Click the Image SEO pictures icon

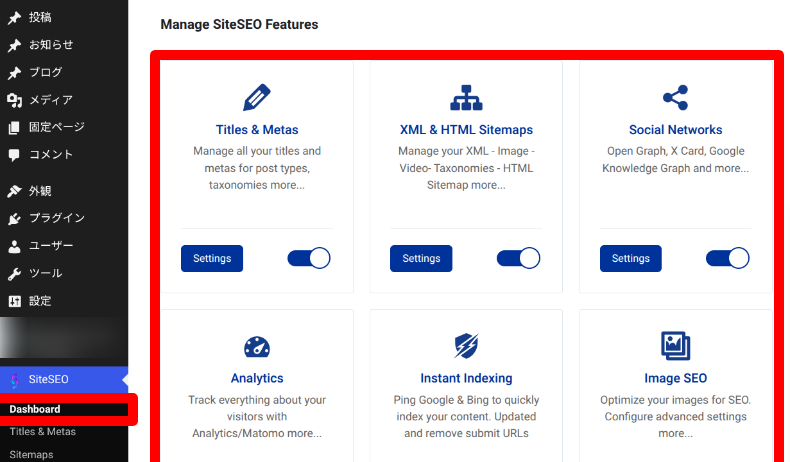[x=676, y=346]
